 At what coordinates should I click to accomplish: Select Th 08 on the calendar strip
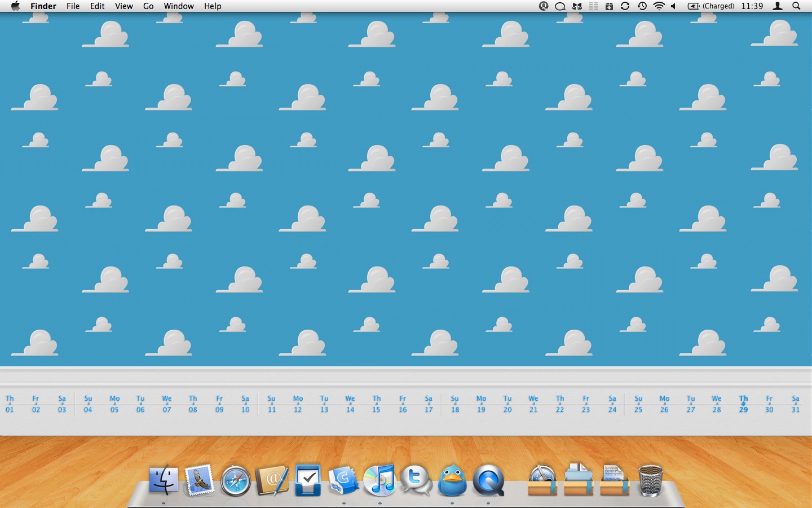pyautogui.click(x=193, y=404)
